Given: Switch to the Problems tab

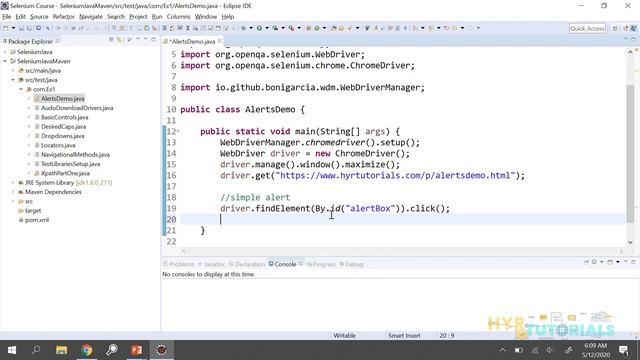Looking at the screenshot, I should [179, 264].
